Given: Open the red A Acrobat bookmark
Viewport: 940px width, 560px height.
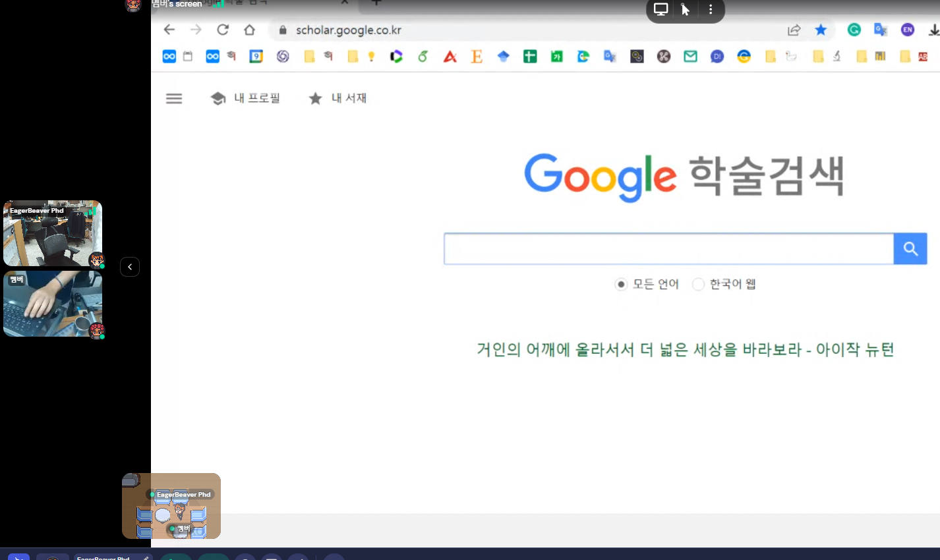Looking at the screenshot, I should (x=450, y=57).
